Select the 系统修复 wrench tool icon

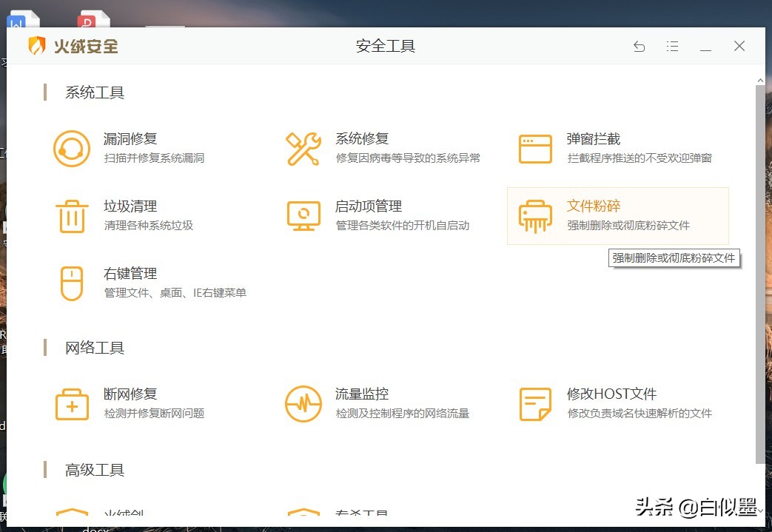(303, 147)
